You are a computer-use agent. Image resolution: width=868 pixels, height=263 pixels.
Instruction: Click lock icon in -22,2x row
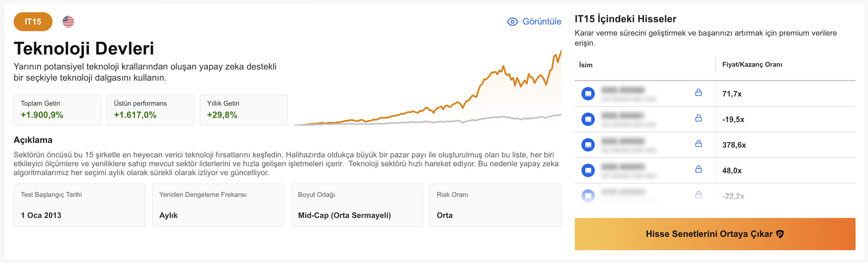click(x=698, y=195)
